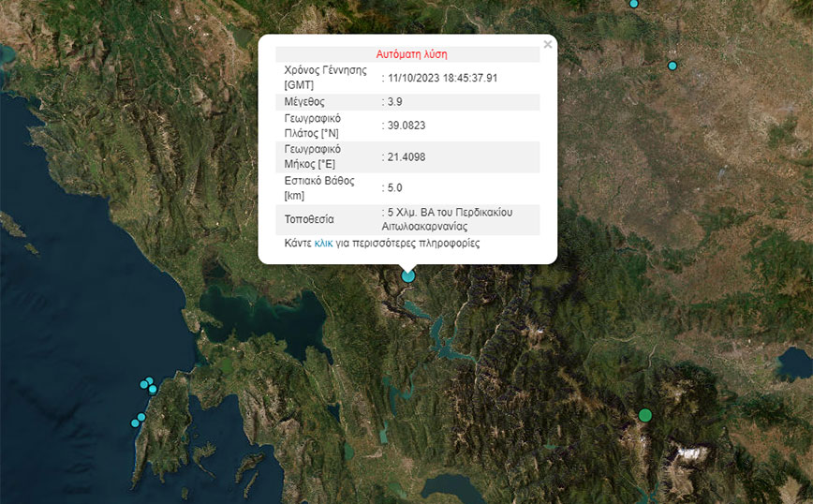
Task: Click the latitude value 39.0823
Action: 405,126
